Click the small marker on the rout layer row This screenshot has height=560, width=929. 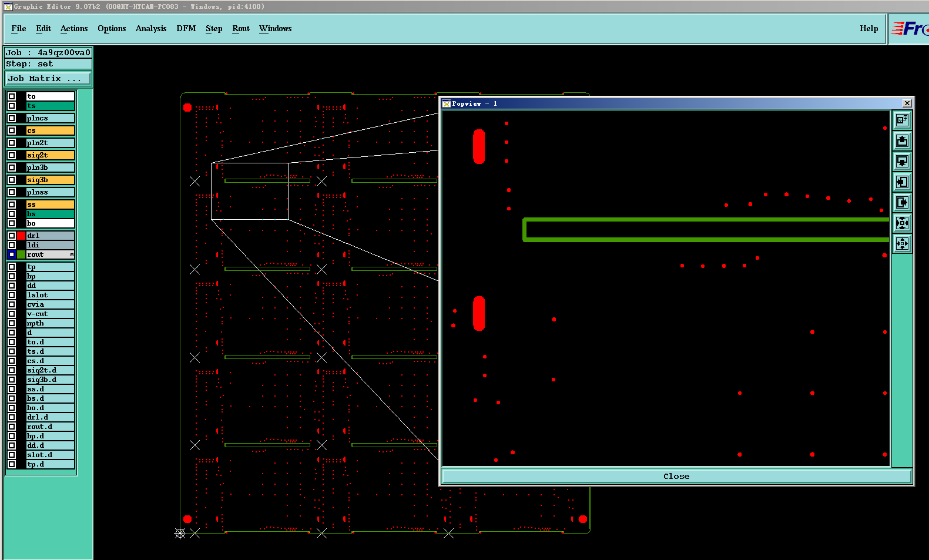click(x=72, y=254)
